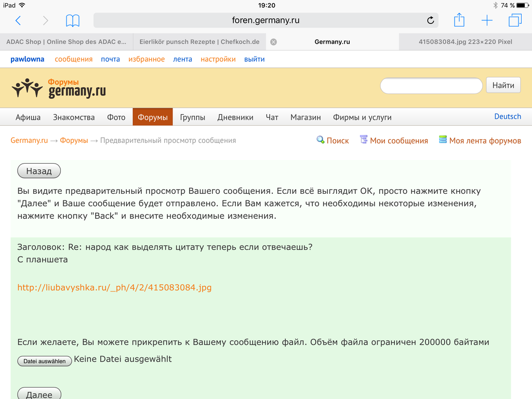Select Дневники in the navigation menu
This screenshot has height=399, width=532.
click(235, 117)
